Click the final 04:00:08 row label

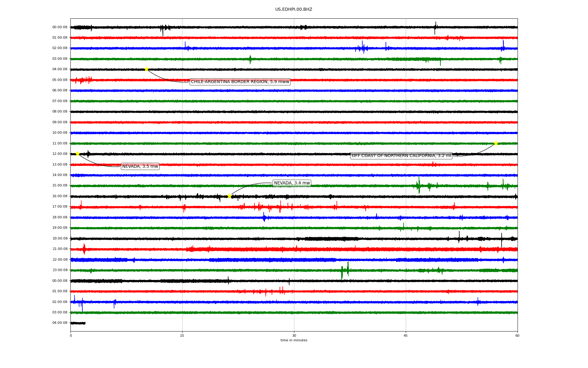(60, 323)
